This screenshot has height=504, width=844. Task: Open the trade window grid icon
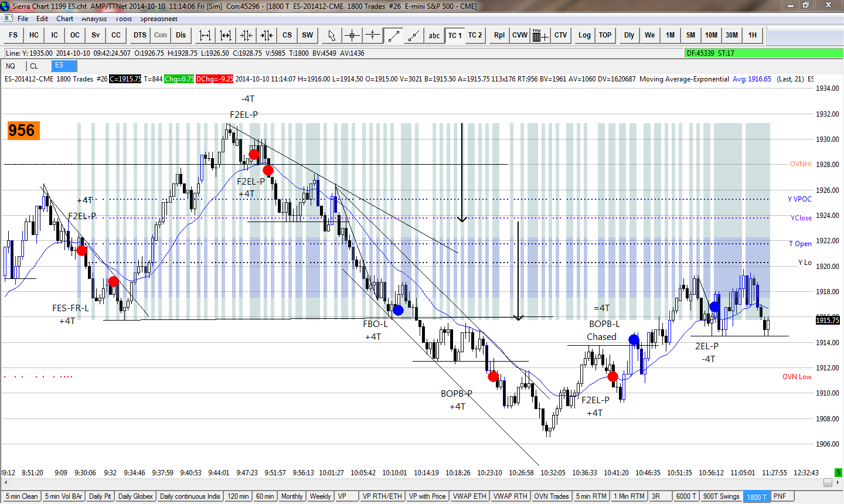(x=540, y=35)
